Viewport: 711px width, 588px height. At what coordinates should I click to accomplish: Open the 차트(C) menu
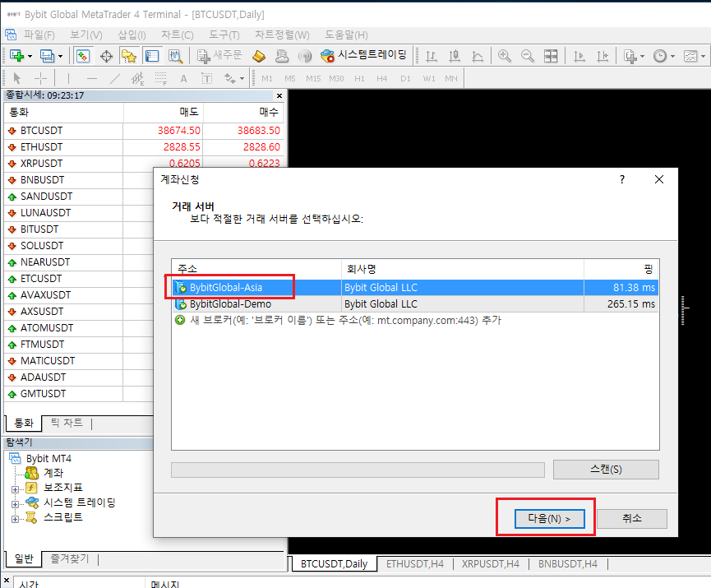click(x=178, y=35)
